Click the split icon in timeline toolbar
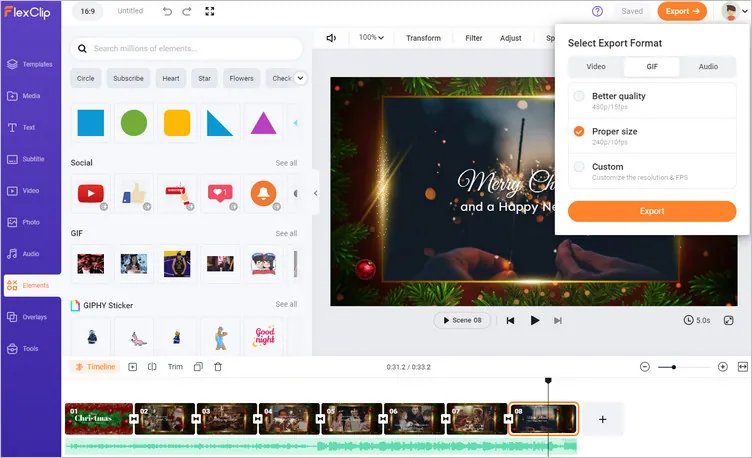The image size is (752, 458). click(x=152, y=367)
